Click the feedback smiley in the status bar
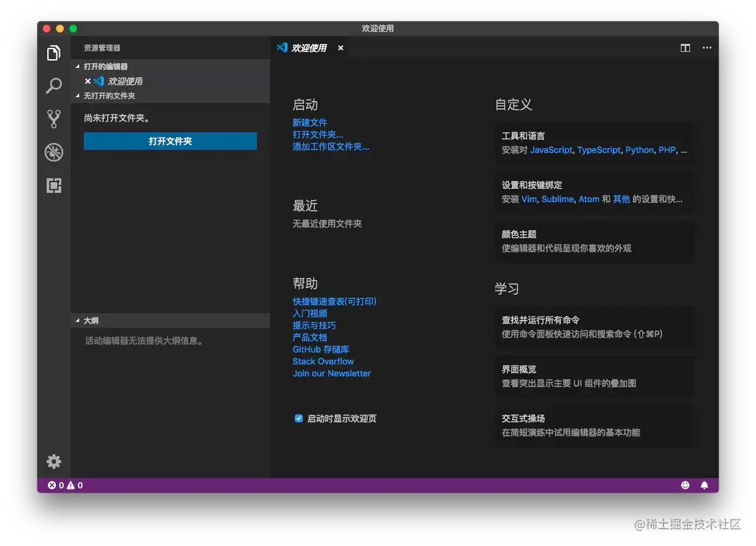 click(x=685, y=485)
